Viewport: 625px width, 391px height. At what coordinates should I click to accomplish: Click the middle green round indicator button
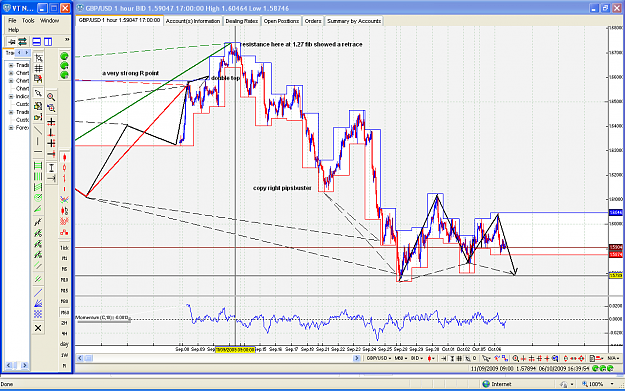[x=64, y=65]
